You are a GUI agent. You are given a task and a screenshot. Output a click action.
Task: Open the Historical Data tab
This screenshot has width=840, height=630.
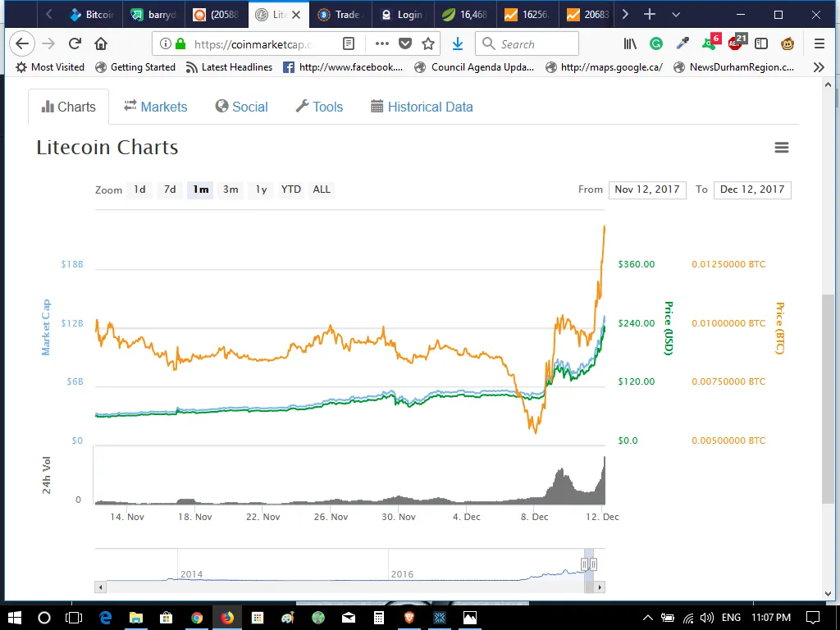click(422, 107)
